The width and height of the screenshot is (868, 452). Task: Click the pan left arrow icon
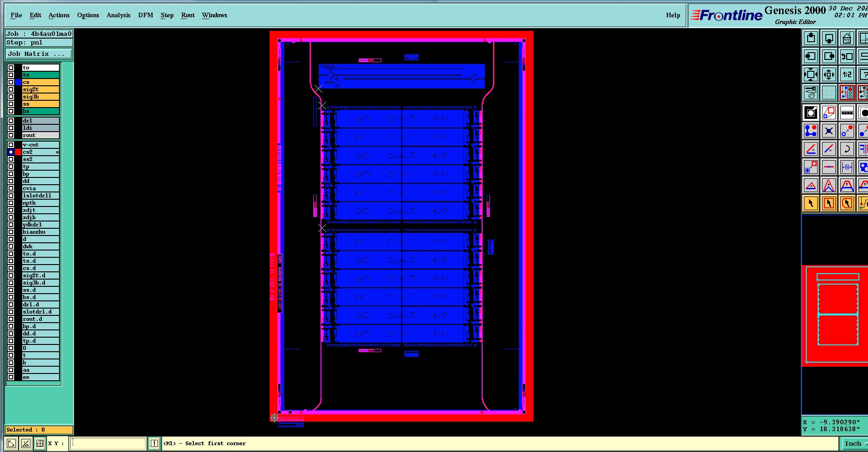click(x=811, y=57)
